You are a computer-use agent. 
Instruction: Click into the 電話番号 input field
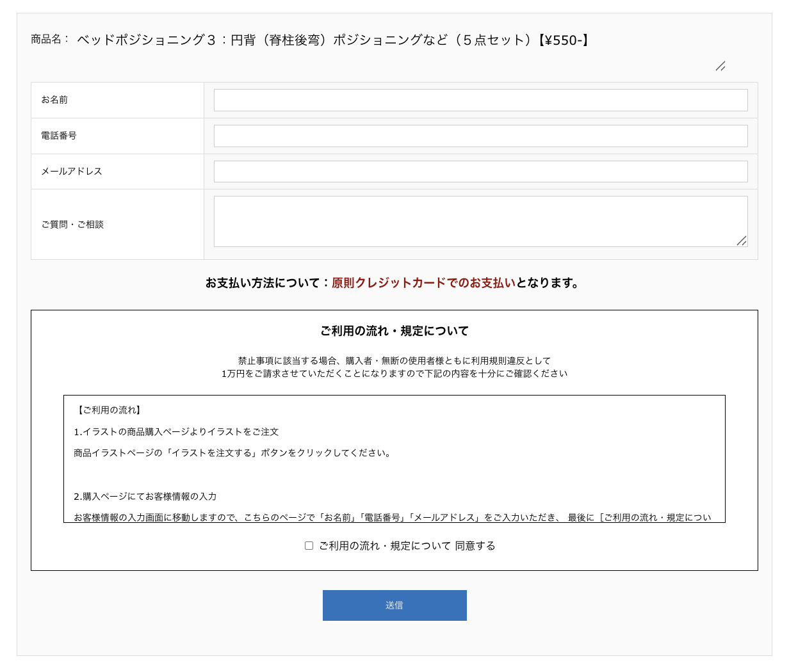(480, 136)
